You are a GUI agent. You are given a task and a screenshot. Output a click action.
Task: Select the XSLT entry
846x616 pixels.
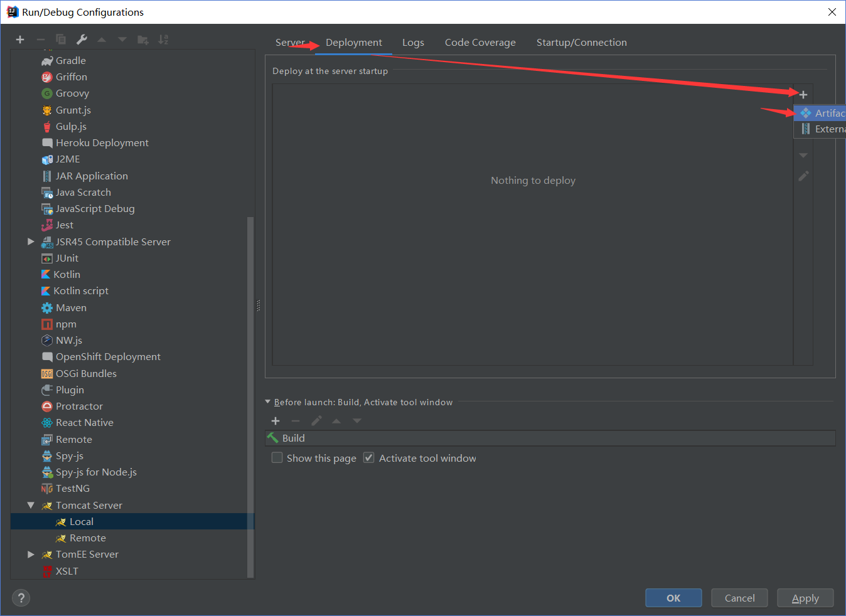click(x=67, y=571)
